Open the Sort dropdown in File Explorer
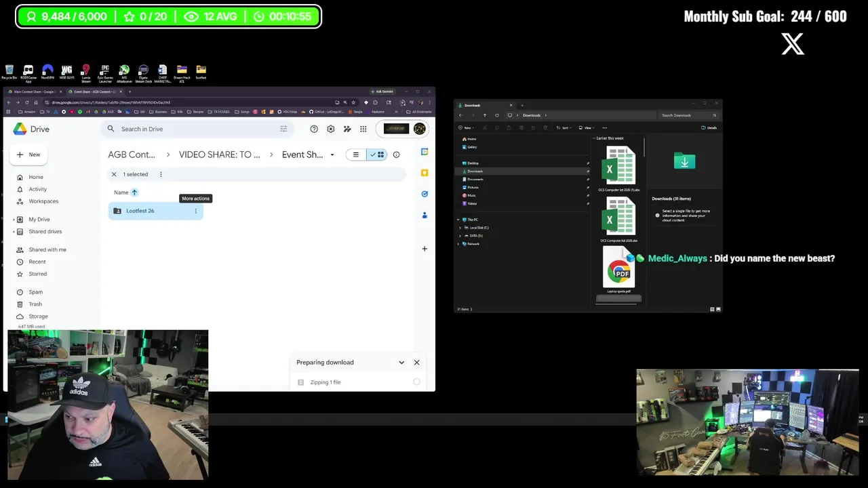The width and height of the screenshot is (868, 488). (564, 127)
